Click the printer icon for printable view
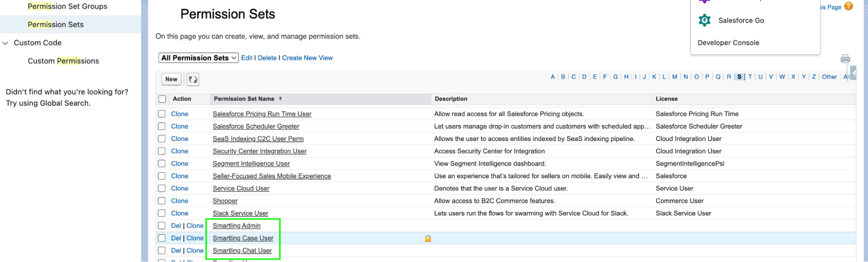This screenshot has width=868, height=262. [845, 59]
